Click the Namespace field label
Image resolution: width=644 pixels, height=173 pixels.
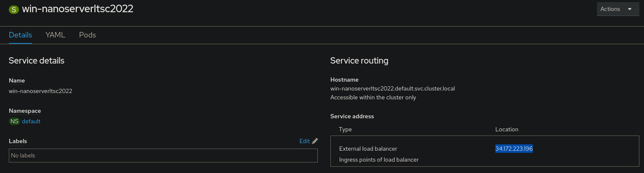click(25, 111)
